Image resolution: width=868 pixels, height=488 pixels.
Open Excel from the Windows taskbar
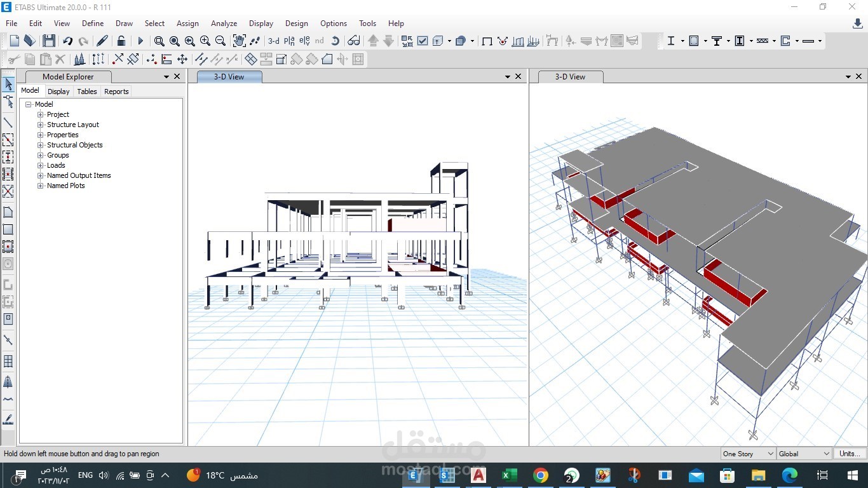pyautogui.click(x=509, y=475)
